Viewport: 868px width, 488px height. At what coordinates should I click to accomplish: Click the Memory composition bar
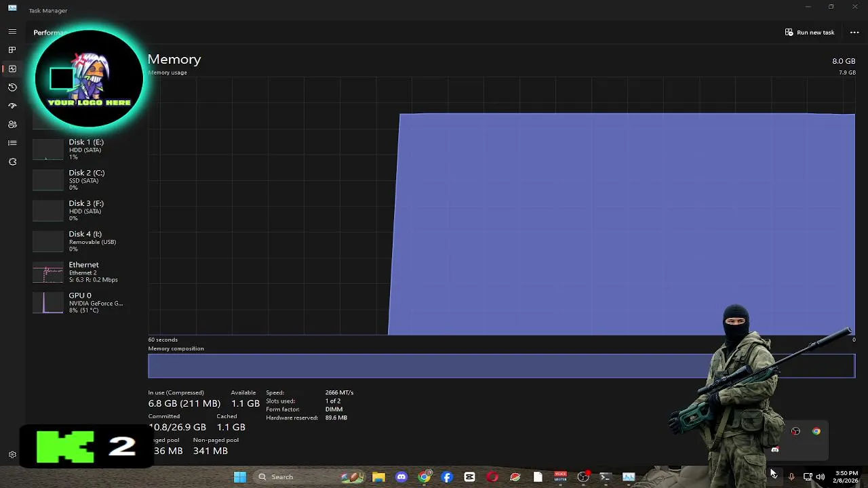pos(502,366)
